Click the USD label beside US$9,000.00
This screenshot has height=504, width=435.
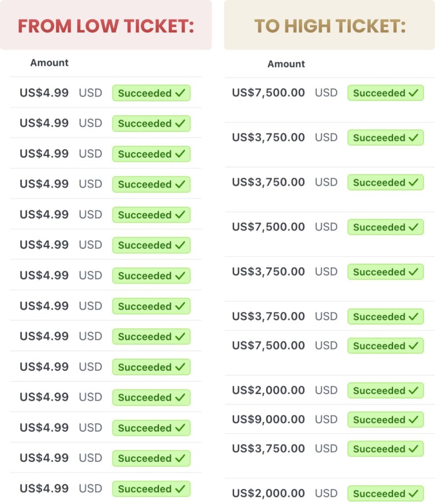click(x=326, y=419)
